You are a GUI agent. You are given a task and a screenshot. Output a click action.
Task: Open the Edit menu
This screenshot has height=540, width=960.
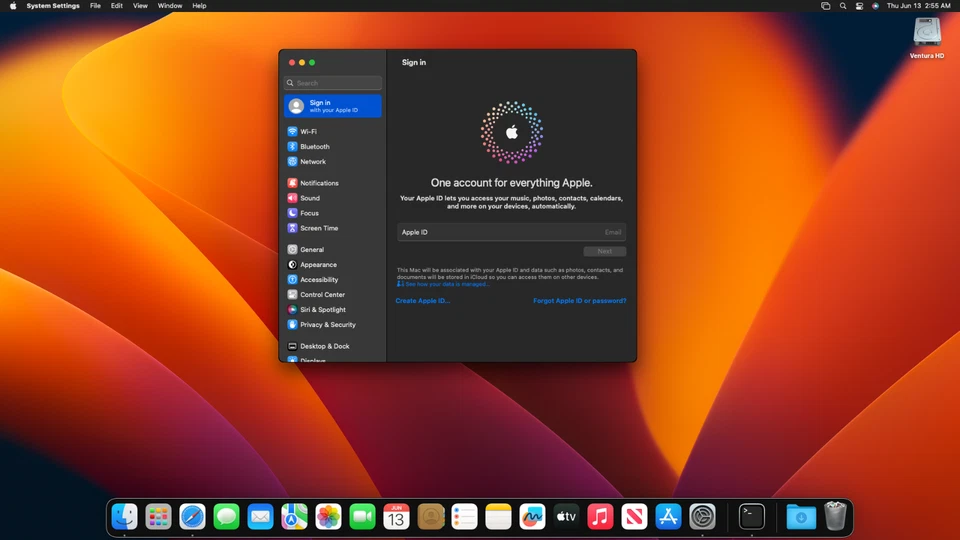point(116,6)
